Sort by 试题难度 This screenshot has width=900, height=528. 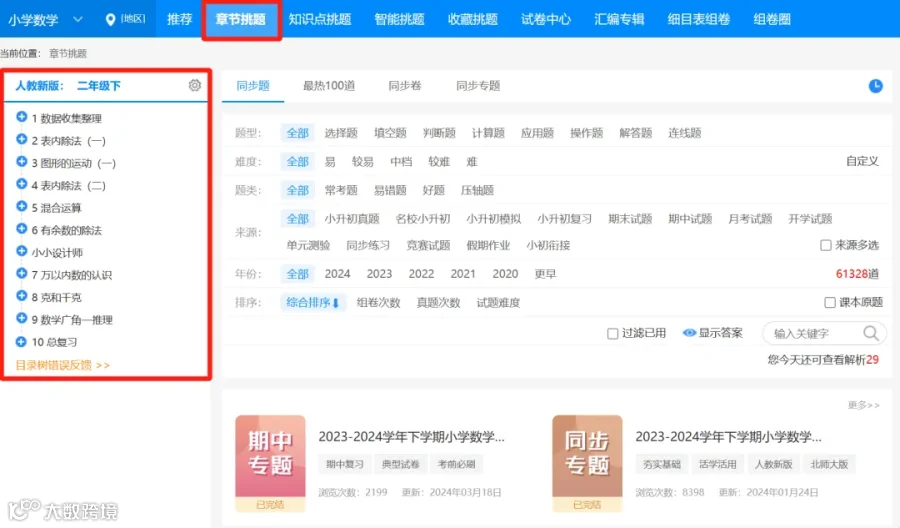(x=498, y=302)
